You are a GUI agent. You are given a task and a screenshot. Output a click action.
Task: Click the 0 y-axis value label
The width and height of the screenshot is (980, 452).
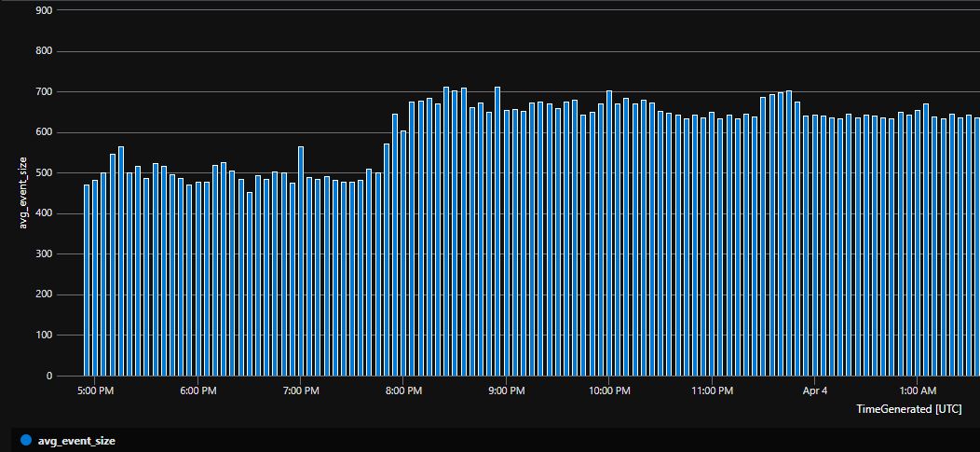[48, 377]
